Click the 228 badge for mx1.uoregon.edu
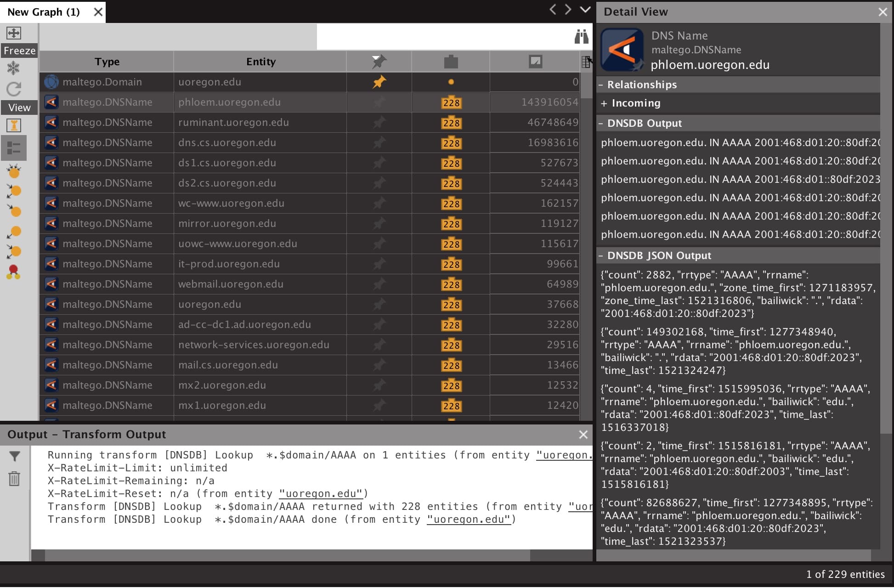This screenshot has width=894, height=588. point(451,406)
